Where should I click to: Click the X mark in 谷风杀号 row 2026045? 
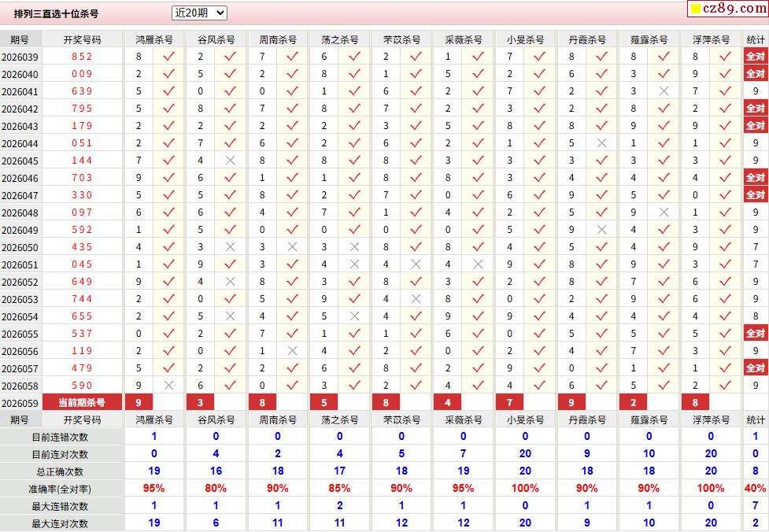tap(230, 161)
